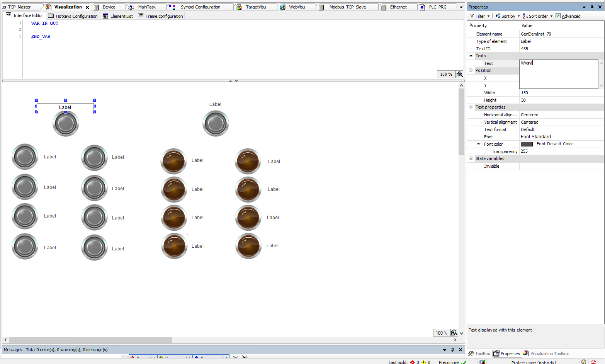Open the Symbol Configuration tab
Viewport: 605px width, 364px height.
[201, 7]
